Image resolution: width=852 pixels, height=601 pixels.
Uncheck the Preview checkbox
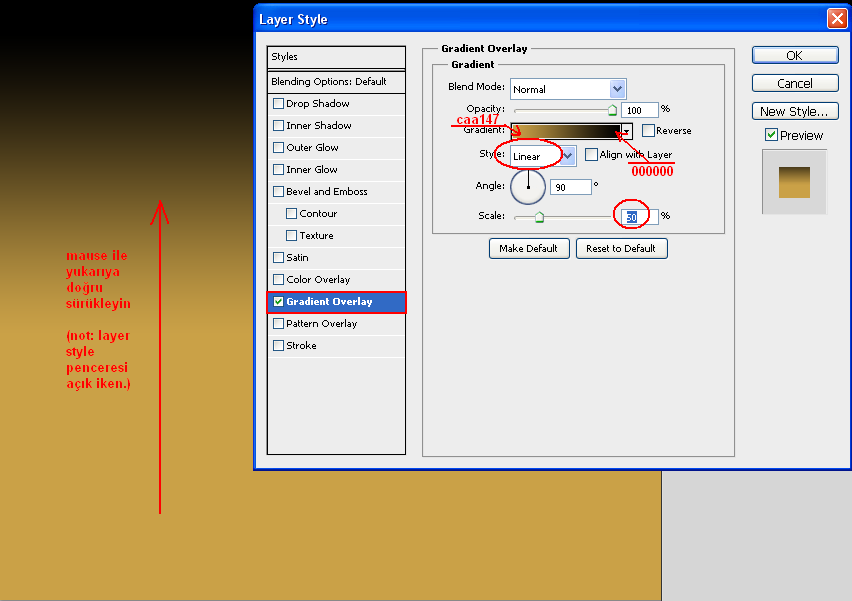tap(771, 135)
